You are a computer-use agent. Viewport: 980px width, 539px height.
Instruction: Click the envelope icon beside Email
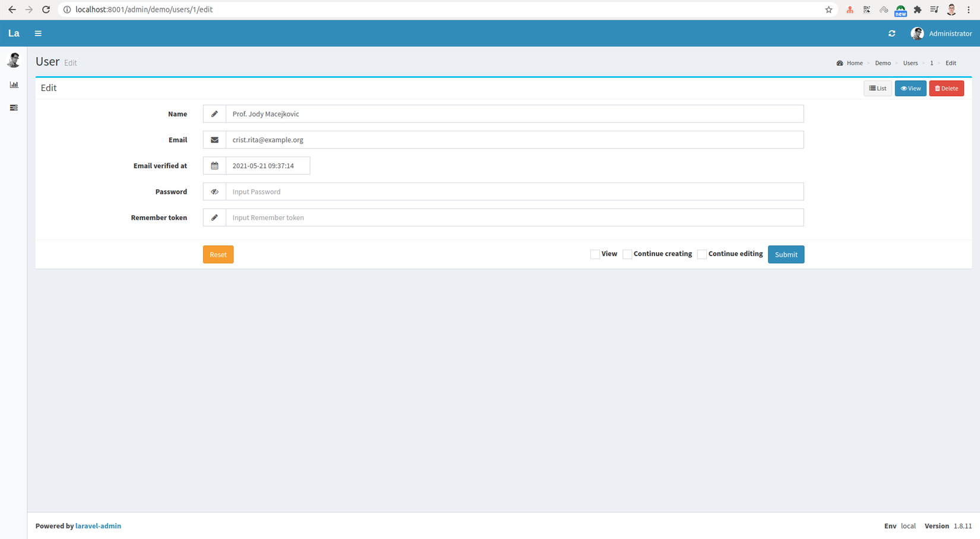pos(214,140)
